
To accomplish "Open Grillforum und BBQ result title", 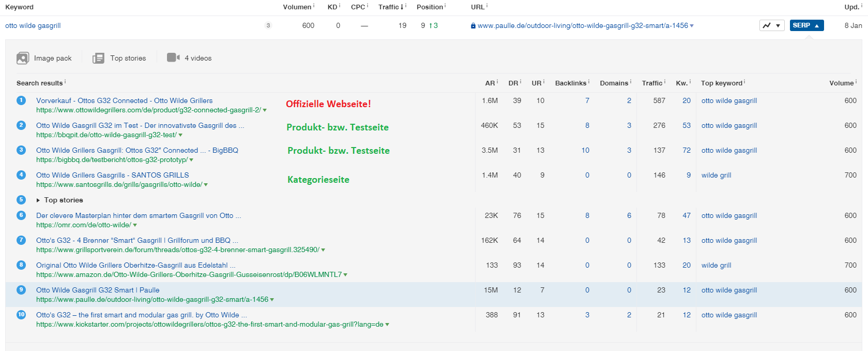I will tap(137, 240).
